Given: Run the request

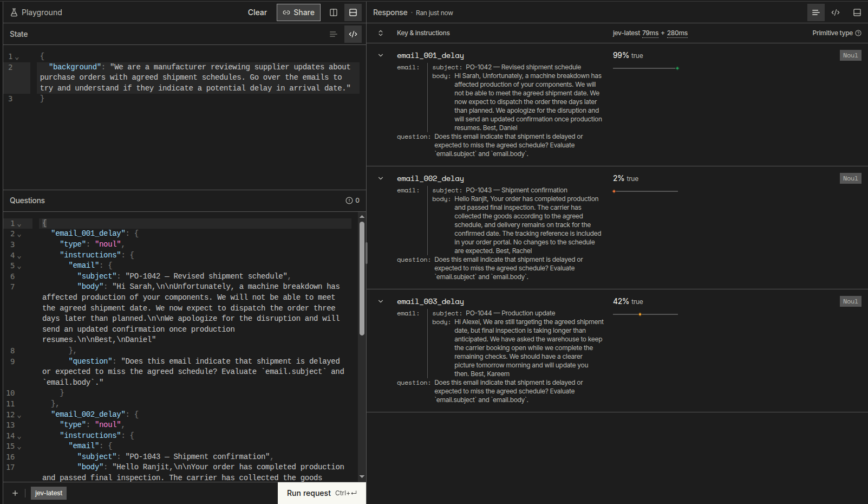Looking at the screenshot, I should (322, 493).
